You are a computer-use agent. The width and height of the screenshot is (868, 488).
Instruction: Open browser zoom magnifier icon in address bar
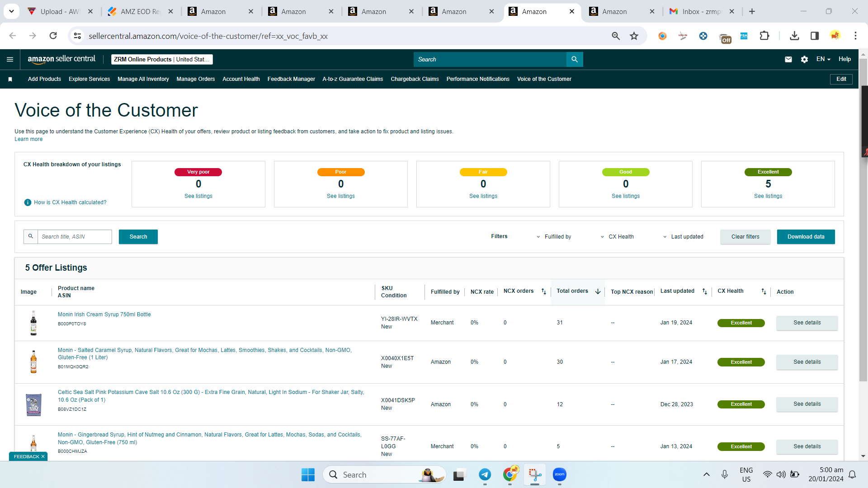pyautogui.click(x=616, y=36)
